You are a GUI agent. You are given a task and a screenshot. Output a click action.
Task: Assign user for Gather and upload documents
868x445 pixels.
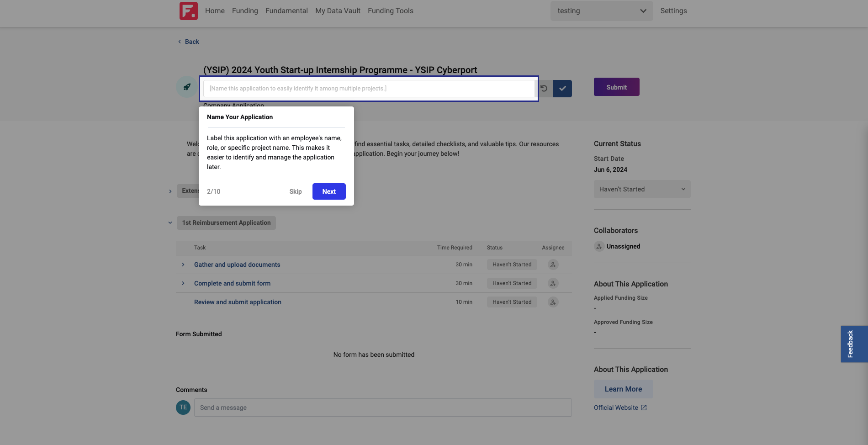pos(553,265)
